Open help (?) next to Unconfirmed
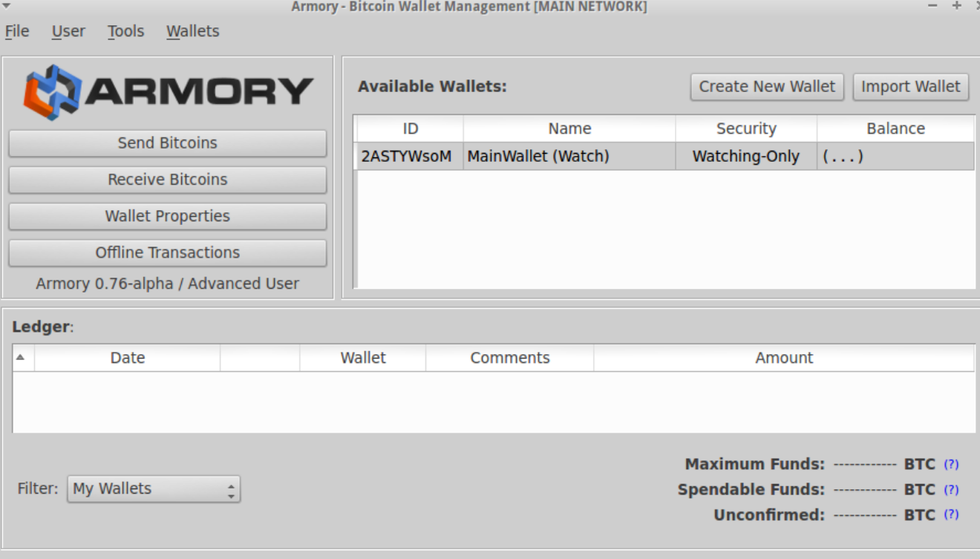This screenshot has height=559, width=980. [951, 514]
